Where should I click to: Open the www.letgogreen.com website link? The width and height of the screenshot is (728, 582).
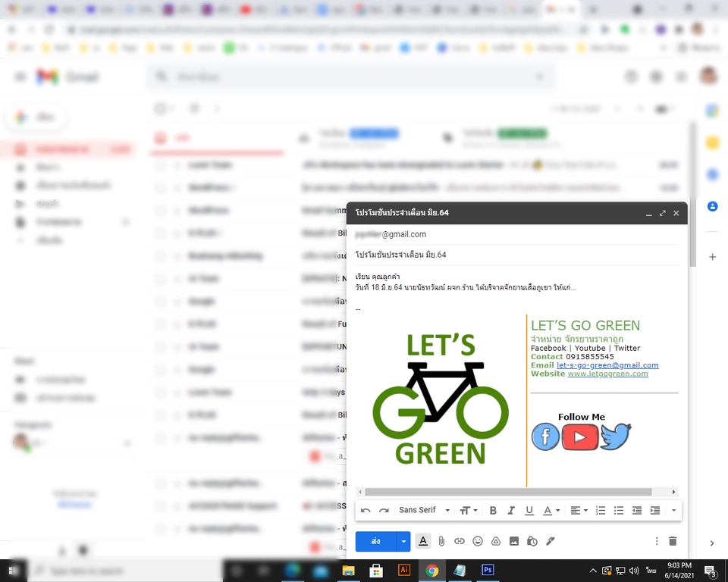[607, 374]
